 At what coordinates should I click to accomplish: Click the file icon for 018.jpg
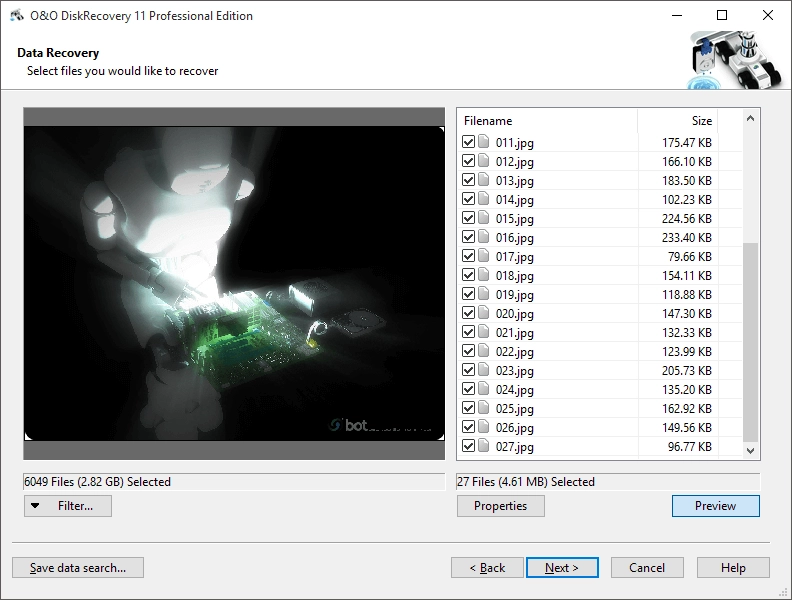click(x=483, y=275)
